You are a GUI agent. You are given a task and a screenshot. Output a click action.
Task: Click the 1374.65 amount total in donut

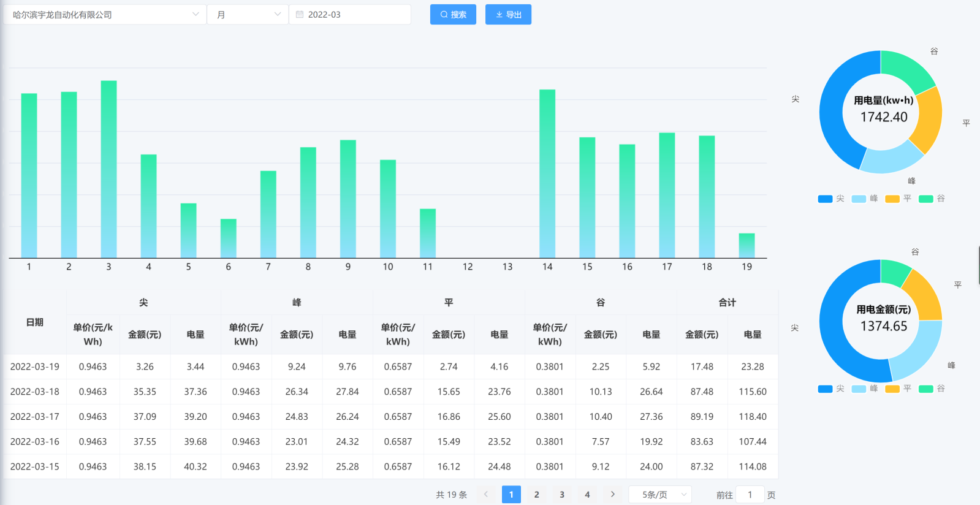point(884,326)
